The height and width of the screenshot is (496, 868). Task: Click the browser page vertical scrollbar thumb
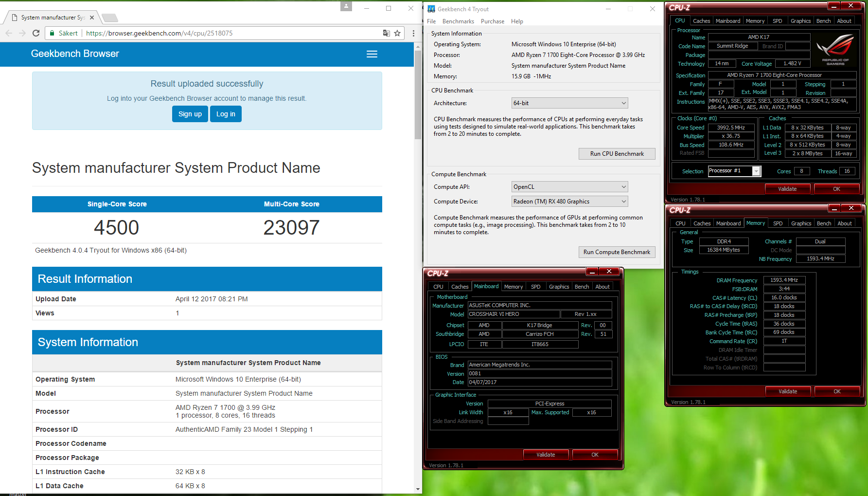tap(418, 95)
